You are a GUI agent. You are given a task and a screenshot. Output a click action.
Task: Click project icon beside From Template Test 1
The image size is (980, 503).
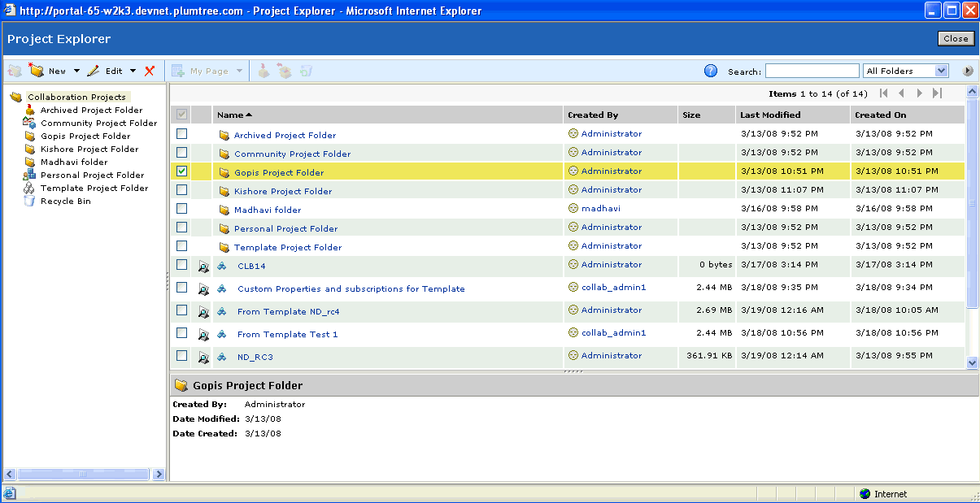pos(221,334)
